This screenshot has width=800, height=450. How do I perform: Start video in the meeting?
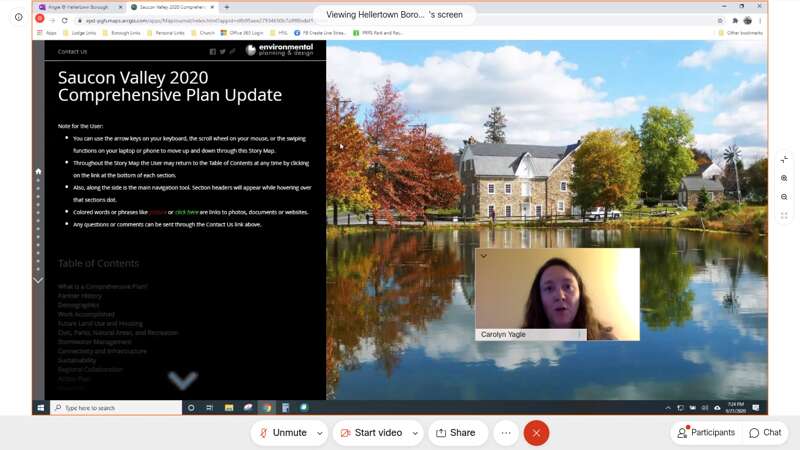pyautogui.click(x=372, y=433)
